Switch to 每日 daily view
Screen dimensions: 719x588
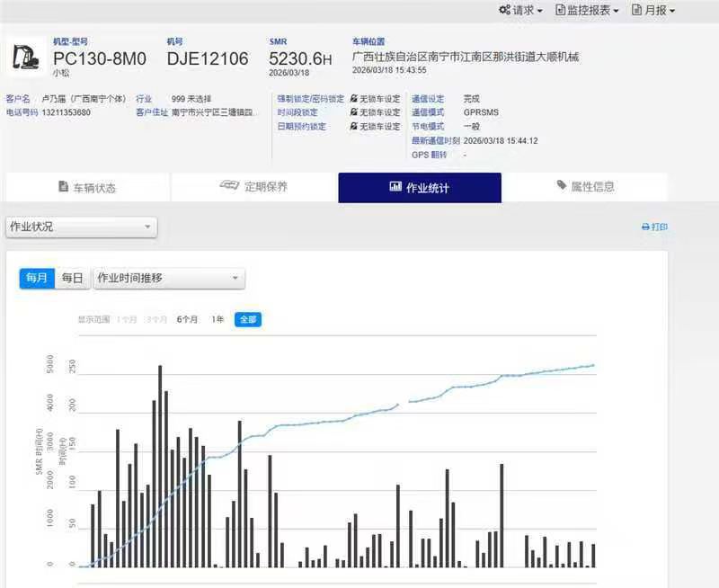74,278
